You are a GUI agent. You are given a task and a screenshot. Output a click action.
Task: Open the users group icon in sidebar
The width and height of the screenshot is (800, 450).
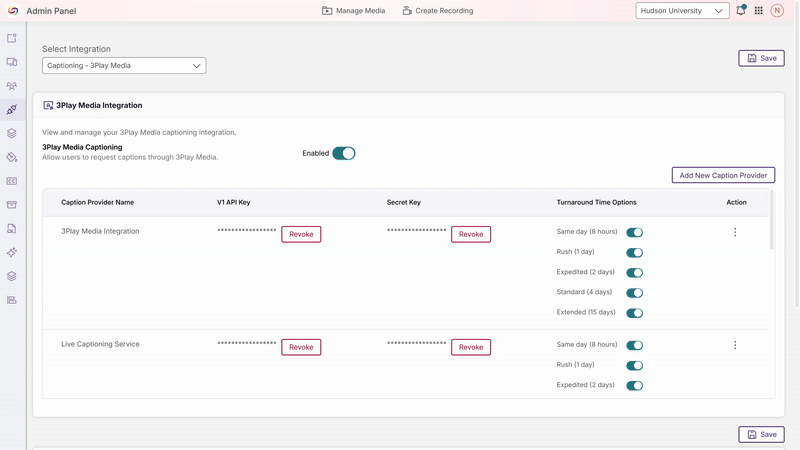12,86
